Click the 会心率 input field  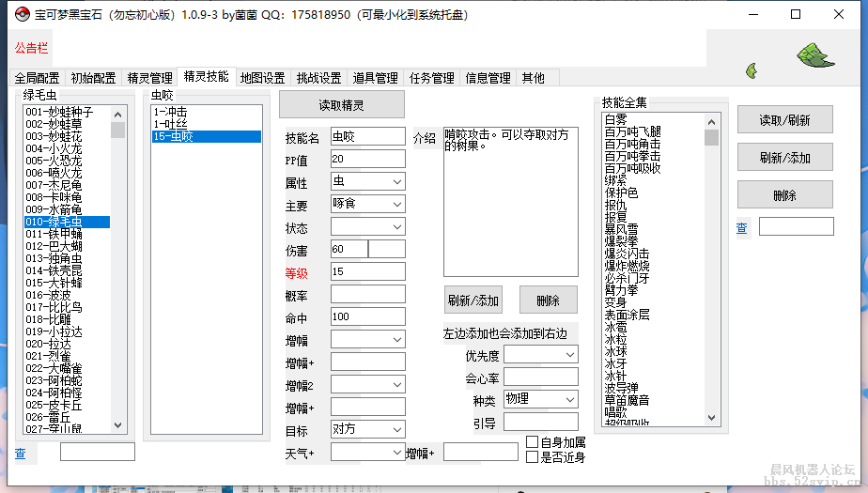click(x=540, y=377)
